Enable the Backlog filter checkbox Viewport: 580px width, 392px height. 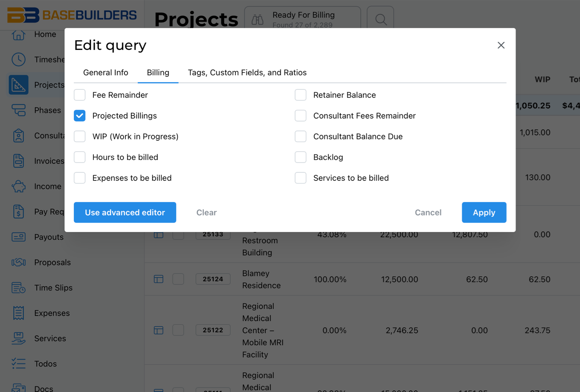301,157
